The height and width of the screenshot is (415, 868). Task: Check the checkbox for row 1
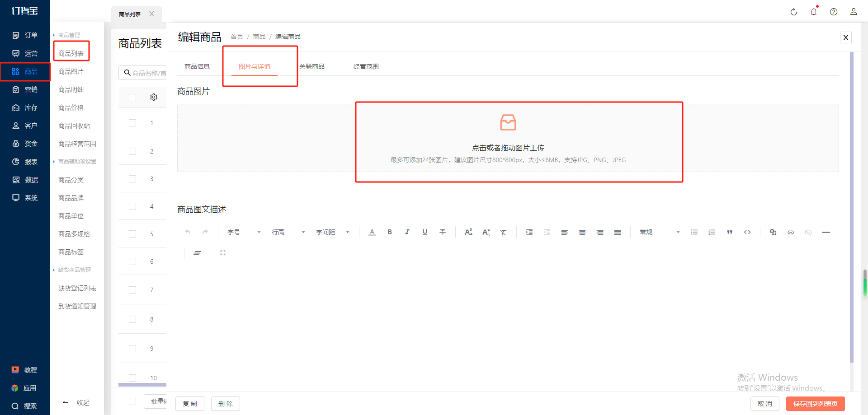(x=132, y=123)
